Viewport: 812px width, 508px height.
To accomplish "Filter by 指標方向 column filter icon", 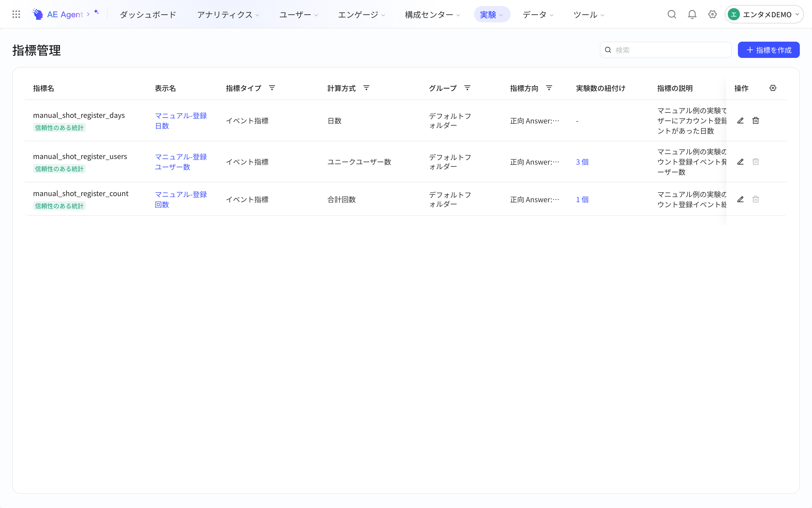I will [x=549, y=88].
